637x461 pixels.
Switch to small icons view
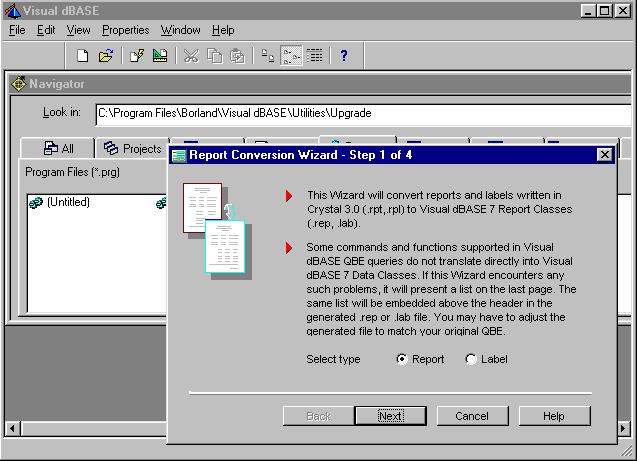[291, 56]
